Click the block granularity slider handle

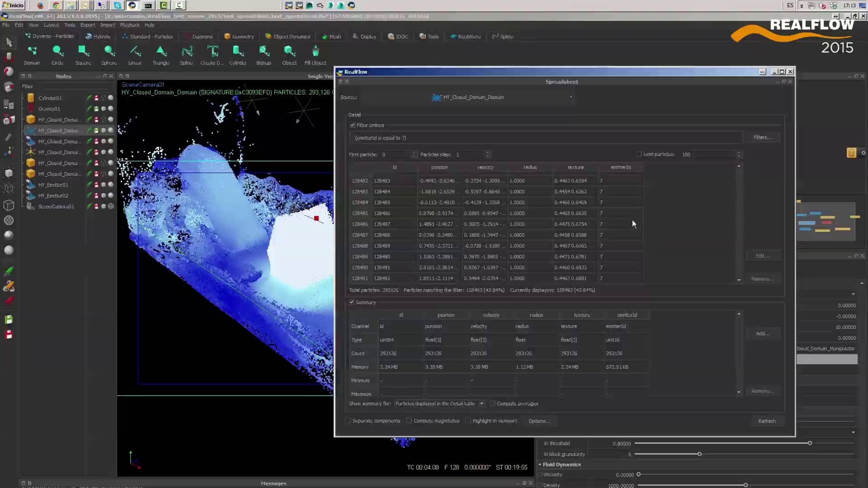pos(699,454)
